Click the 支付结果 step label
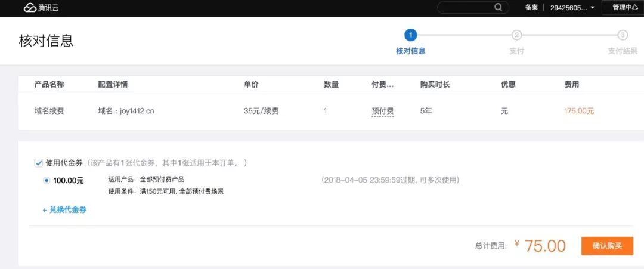This screenshot has width=644, height=269. (x=623, y=51)
